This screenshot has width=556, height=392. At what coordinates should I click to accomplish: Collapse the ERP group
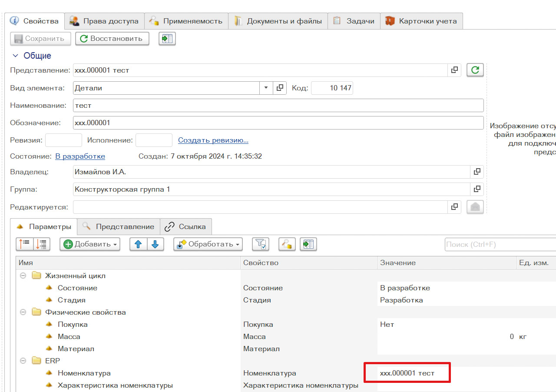(23, 361)
